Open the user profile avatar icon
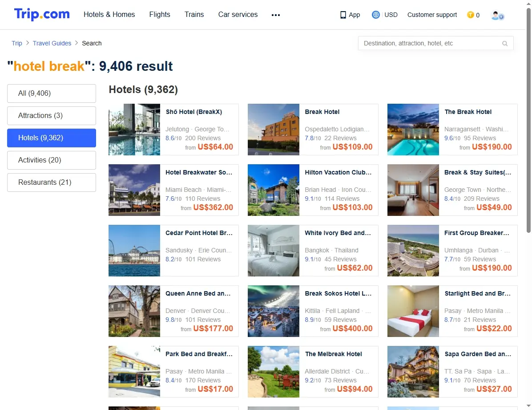The image size is (532, 410). pos(497,15)
